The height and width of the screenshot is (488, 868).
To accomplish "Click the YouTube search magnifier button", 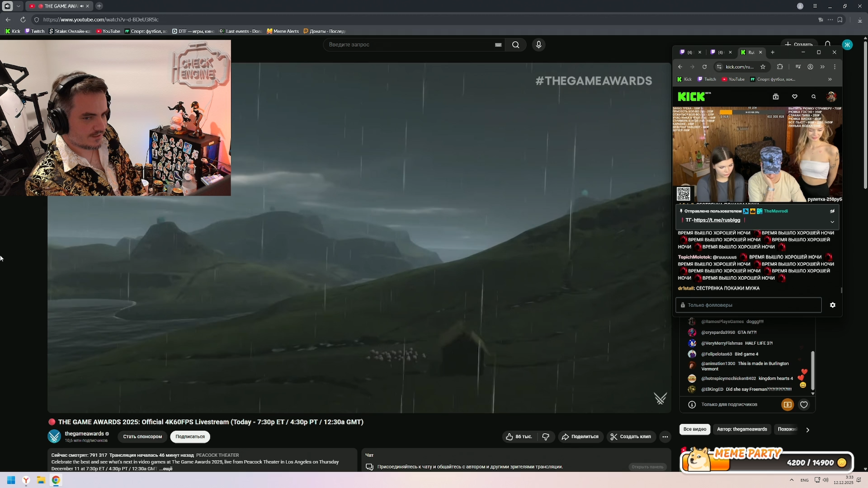I will click(x=515, y=45).
